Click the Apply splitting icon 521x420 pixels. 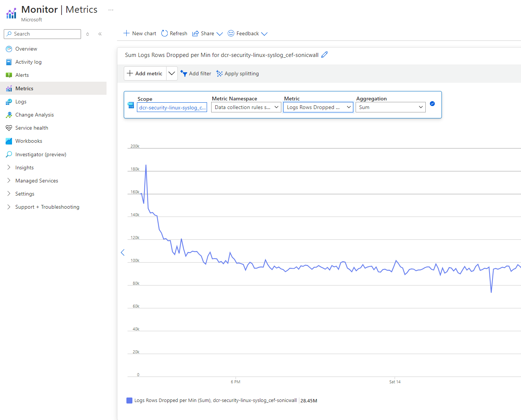click(219, 73)
